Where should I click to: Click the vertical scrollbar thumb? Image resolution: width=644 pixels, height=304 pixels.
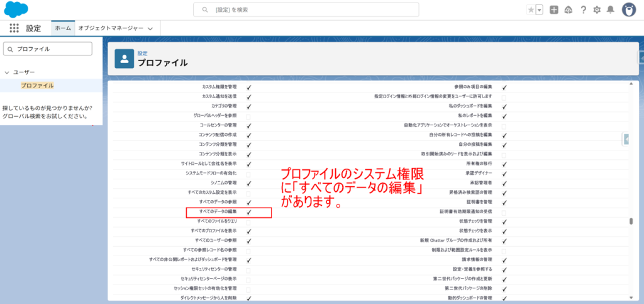[631, 222]
